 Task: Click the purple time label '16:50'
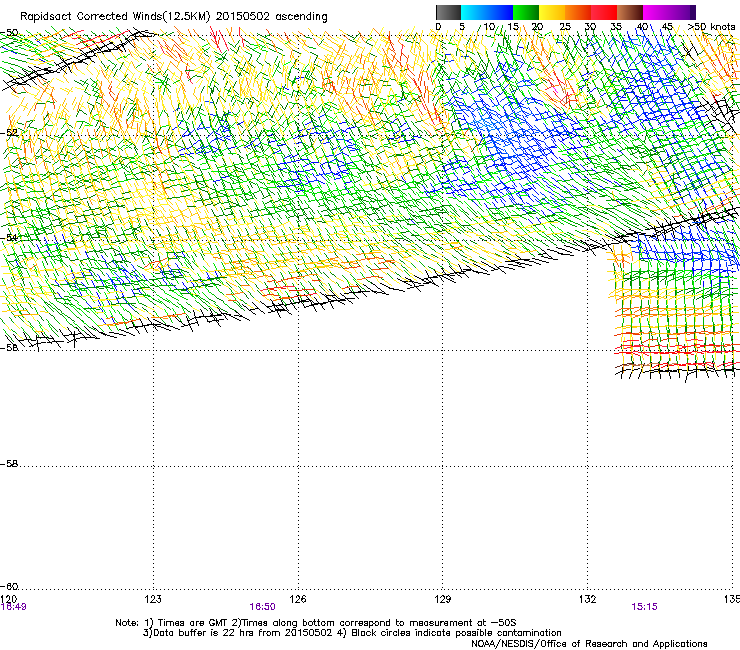click(262, 607)
